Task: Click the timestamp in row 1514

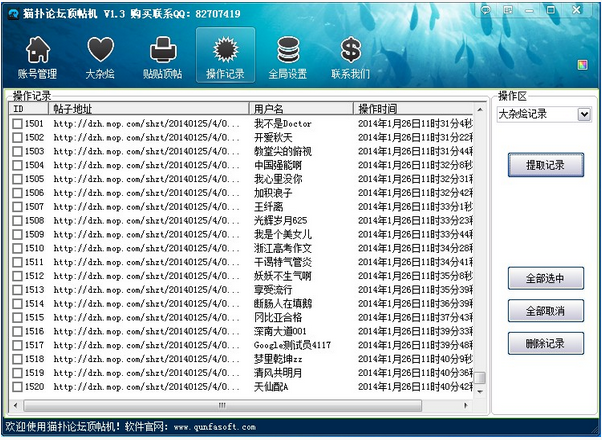Action: (415, 304)
